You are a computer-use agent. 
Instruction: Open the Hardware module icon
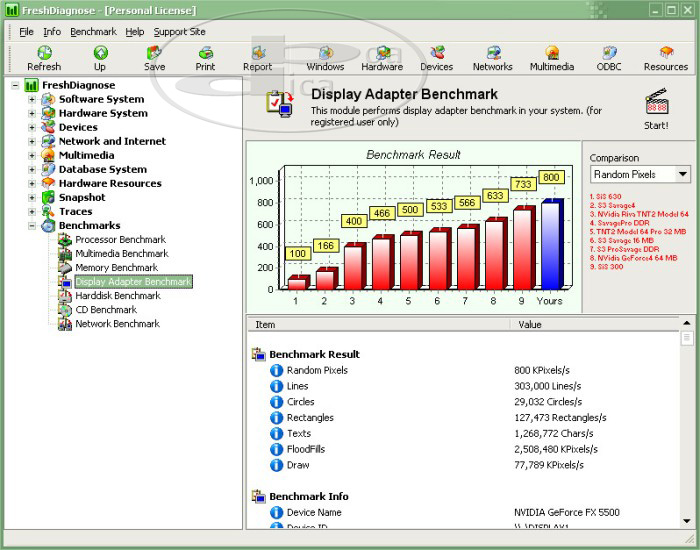point(382,58)
